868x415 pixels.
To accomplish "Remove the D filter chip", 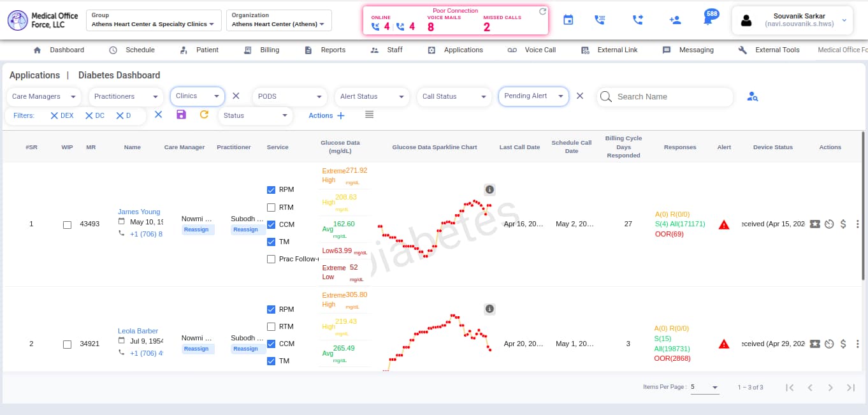I will tap(120, 115).
